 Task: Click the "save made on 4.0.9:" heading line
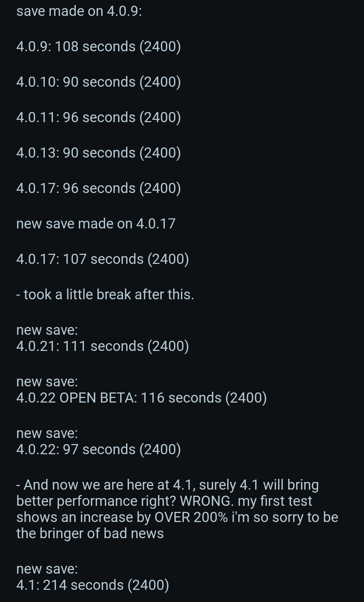pos(79,11)
